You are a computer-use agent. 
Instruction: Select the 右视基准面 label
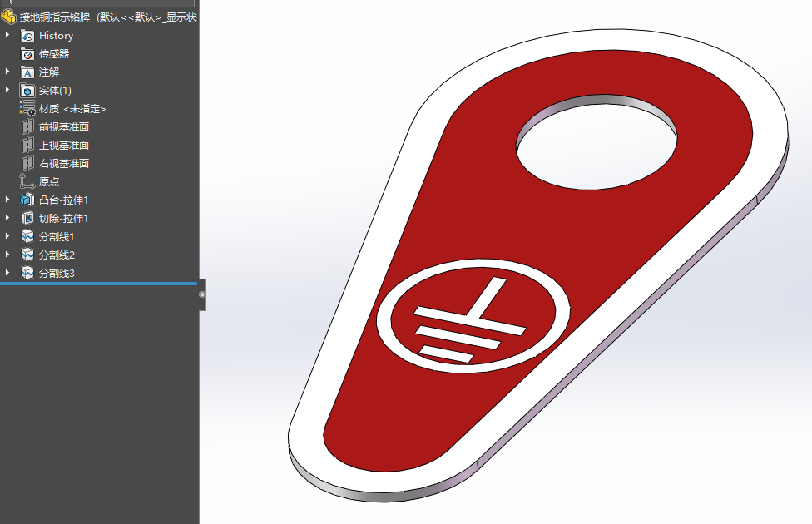click(64, 164)
